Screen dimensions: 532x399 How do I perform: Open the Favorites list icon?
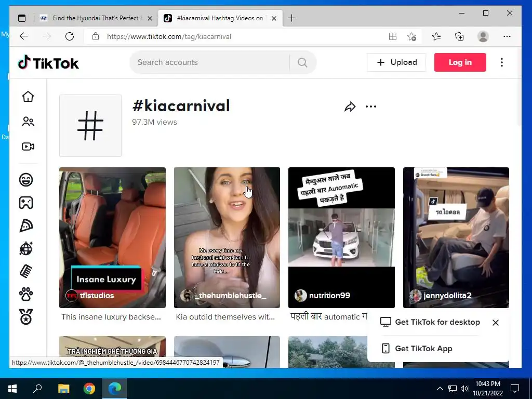(436, 36)
